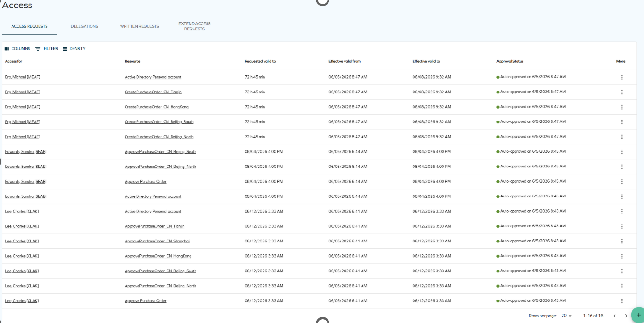644x323 pixels.
Task: Open more menu for Lee Active Directory row
Action: point(622,212)
